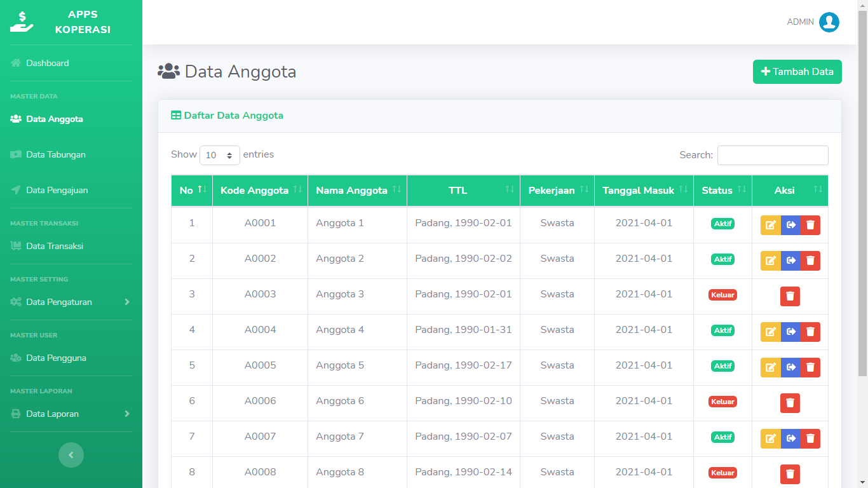This screenshot has width=868, height=488.
Task: Sort by the Nama Anggota column header
Action: pos(357,191)
